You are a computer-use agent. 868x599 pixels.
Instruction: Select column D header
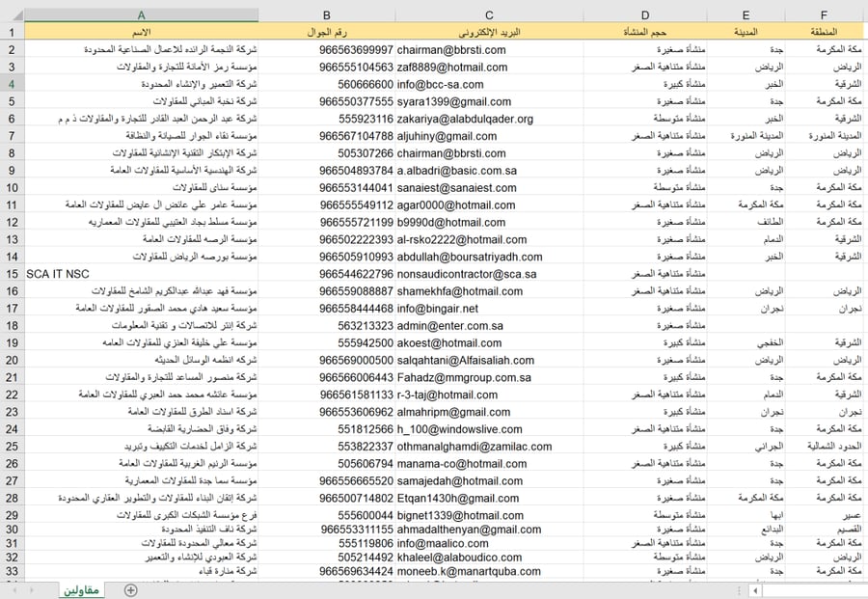tap(645, 15)
